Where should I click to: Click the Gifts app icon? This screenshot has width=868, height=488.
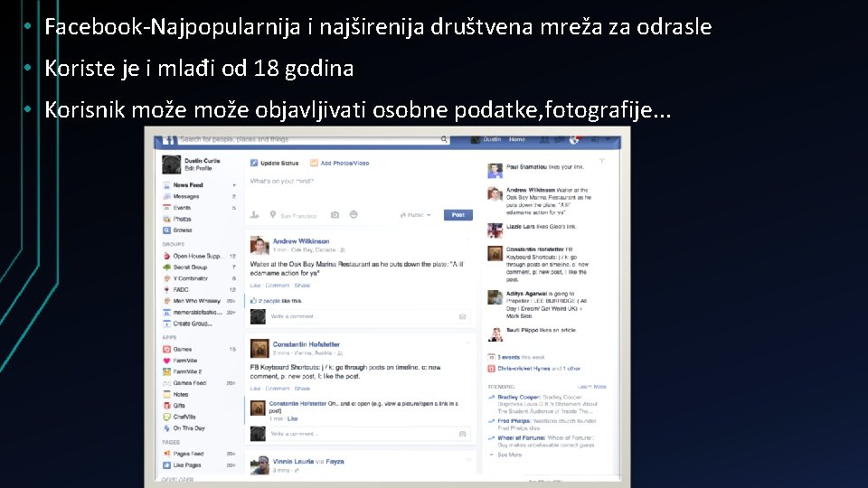coord(166,406)
